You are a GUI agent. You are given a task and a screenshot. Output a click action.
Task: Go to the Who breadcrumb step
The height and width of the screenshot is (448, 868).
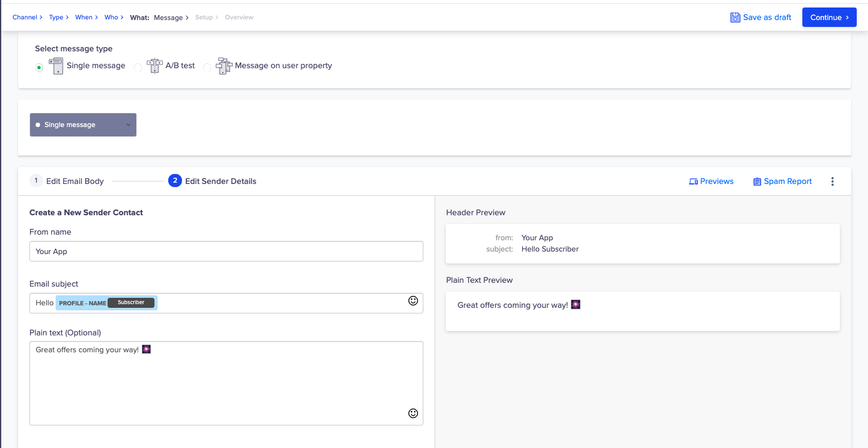coord(111,18)
